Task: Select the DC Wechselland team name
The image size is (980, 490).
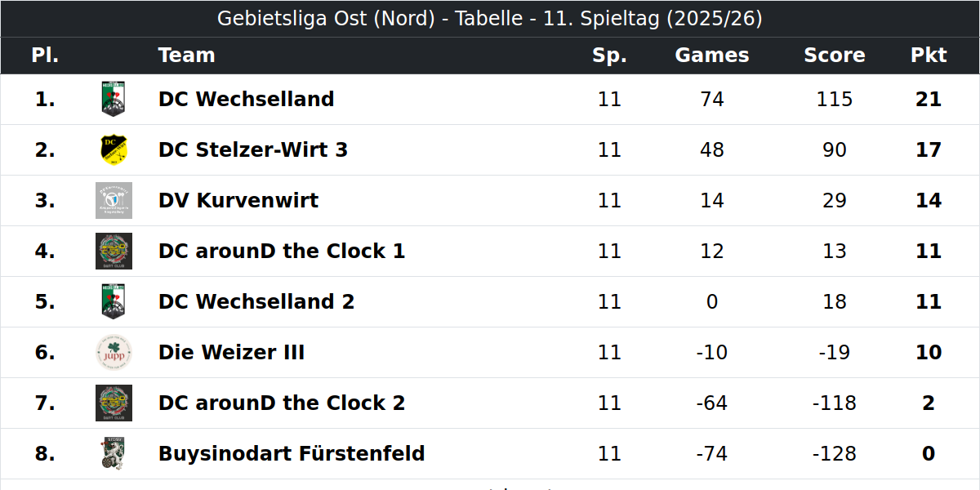Action: (x=246, y=99)
